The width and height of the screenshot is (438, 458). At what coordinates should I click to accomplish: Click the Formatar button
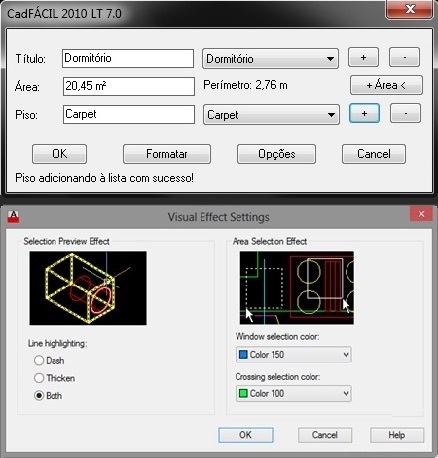click(167, 154)
